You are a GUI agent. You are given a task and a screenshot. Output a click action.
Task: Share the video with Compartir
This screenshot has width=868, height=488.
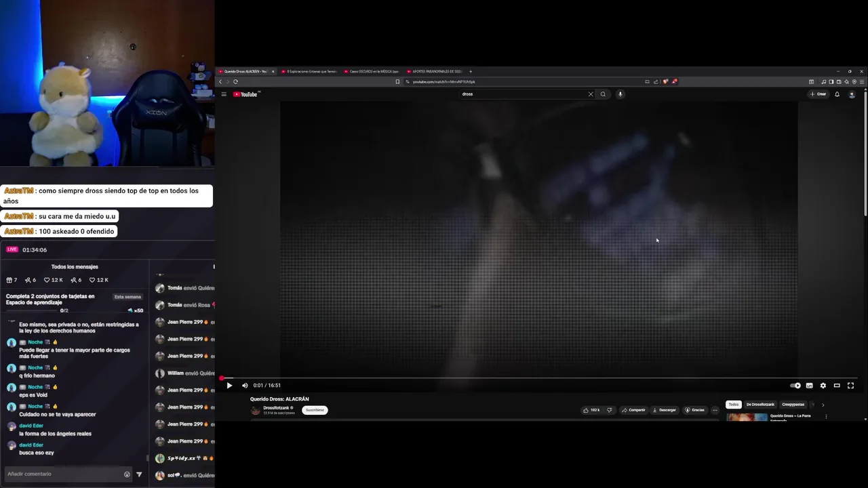633,410
